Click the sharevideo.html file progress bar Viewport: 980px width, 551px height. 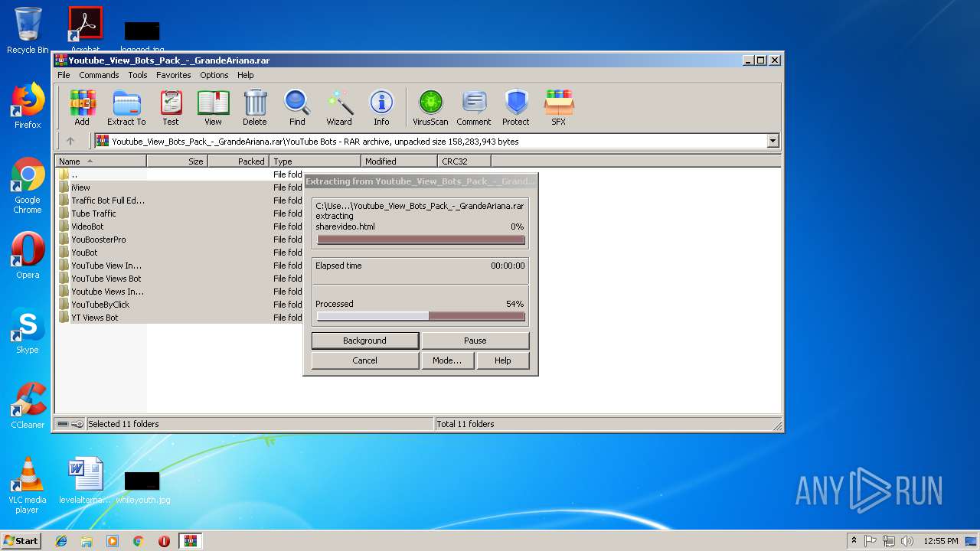pos(421,240)
